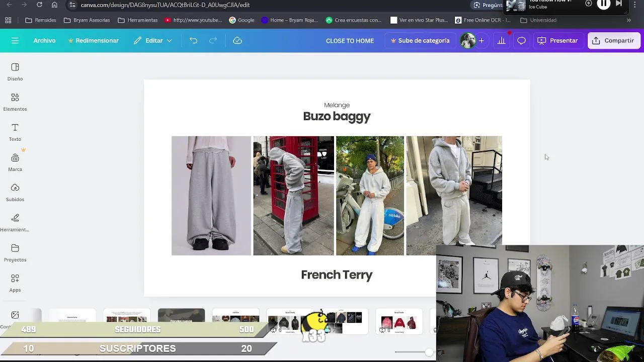This screenshot has height=362, width=644.
Task: Click the Compartir share button
Action: [613, 40]
